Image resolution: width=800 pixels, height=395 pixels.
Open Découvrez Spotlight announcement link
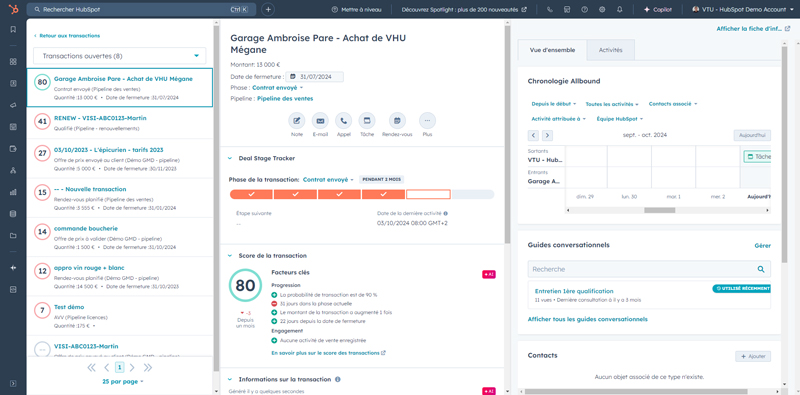coord(464,9)
